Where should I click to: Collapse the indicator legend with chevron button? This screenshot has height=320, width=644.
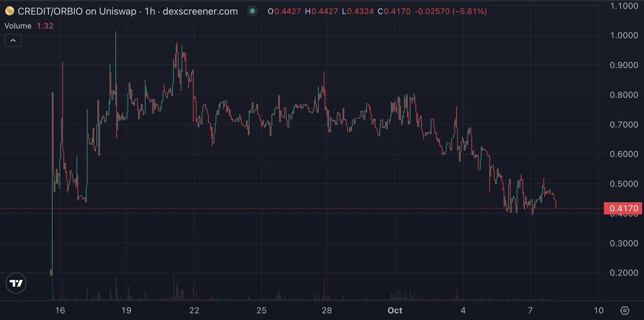coord(13,40)
